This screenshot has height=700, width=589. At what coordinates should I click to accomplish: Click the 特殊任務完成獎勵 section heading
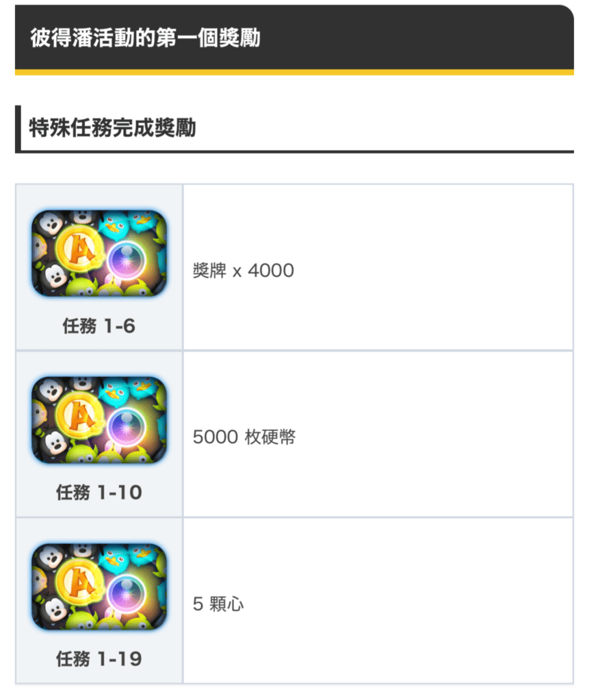click(x=112, y=128)
